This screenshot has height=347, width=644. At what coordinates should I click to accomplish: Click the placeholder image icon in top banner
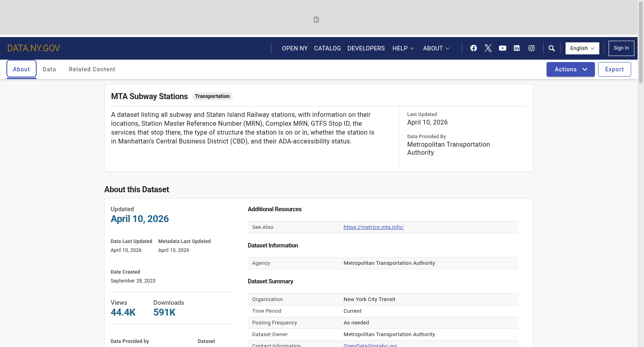[x=316, y=20]
